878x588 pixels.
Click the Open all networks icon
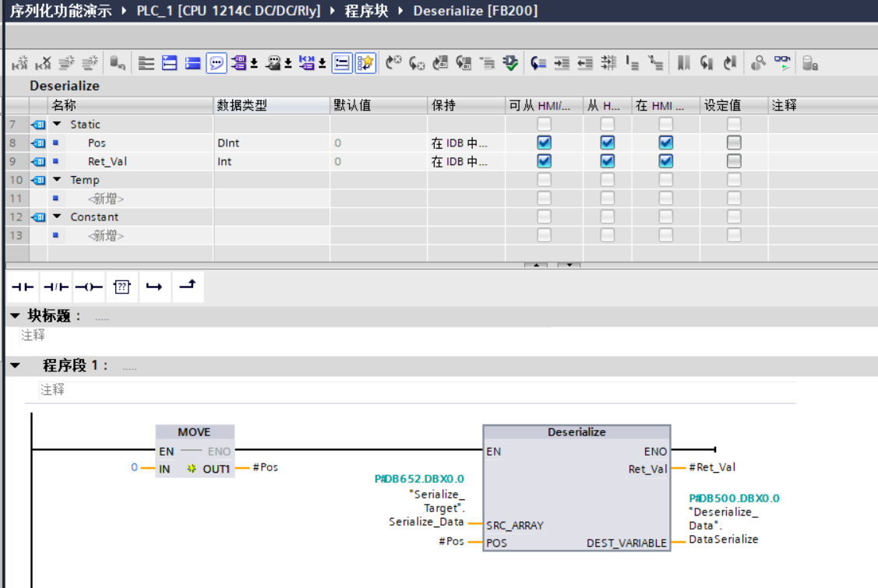click(x=170, y=63)
